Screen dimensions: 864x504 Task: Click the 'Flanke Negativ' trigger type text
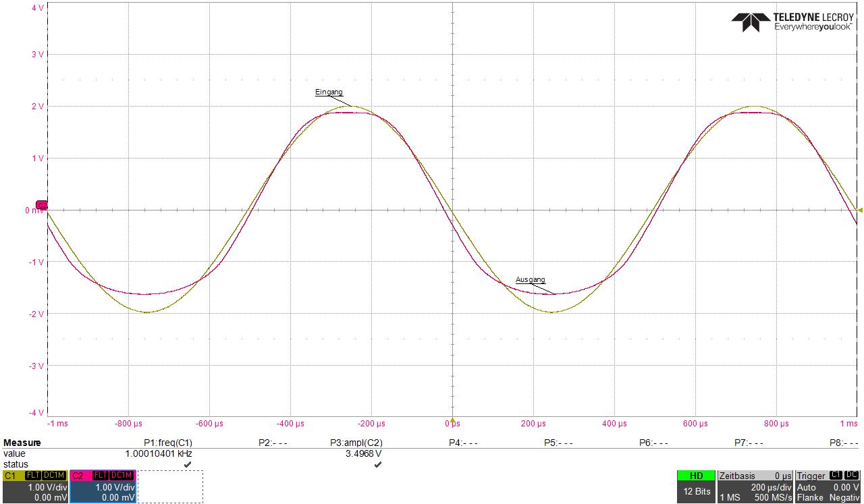point(828,497)
